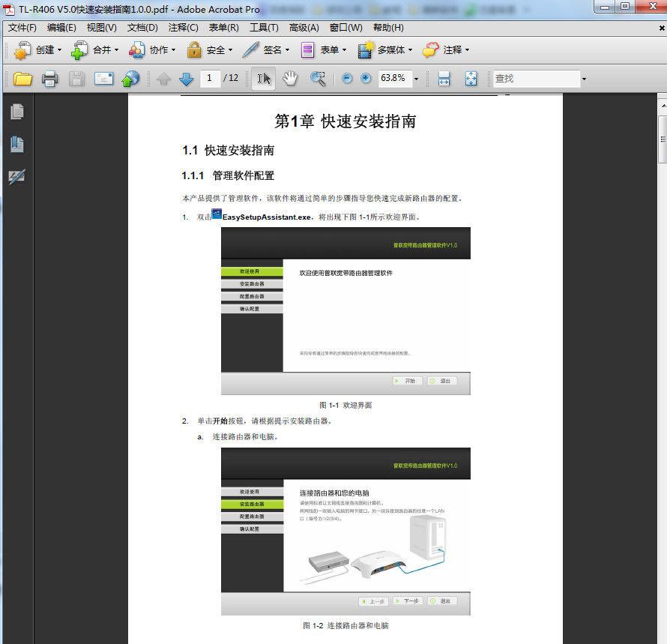Expand the 多媒体 dropdown arrow
Image resolution: width=667 pixels, height=644 pixels.
[x=411, y=50]
